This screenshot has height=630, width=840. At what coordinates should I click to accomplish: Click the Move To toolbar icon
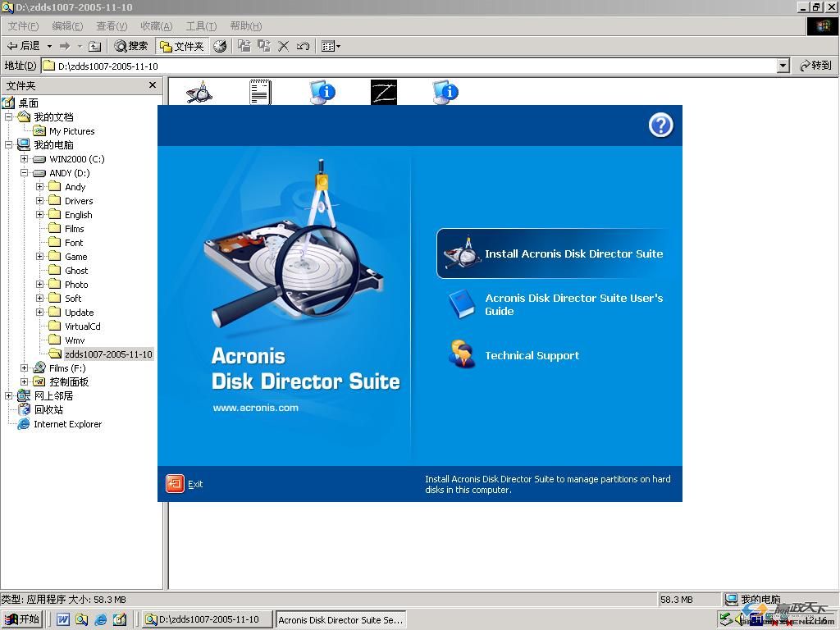click(x=244, y=46)
